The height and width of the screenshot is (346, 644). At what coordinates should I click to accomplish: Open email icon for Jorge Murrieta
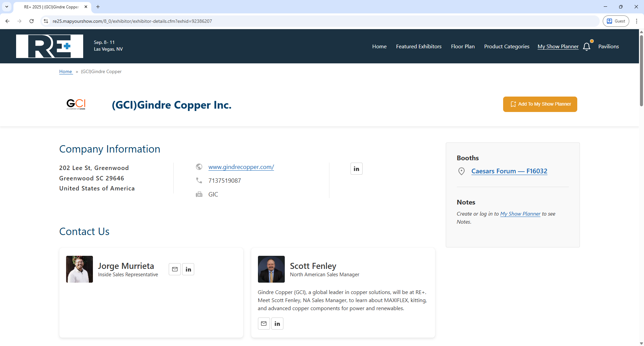coord(174,269)
